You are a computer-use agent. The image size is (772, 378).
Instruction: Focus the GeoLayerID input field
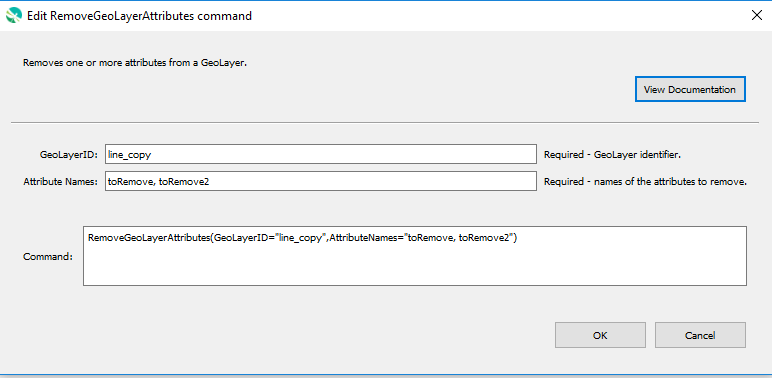click(321, 154)
